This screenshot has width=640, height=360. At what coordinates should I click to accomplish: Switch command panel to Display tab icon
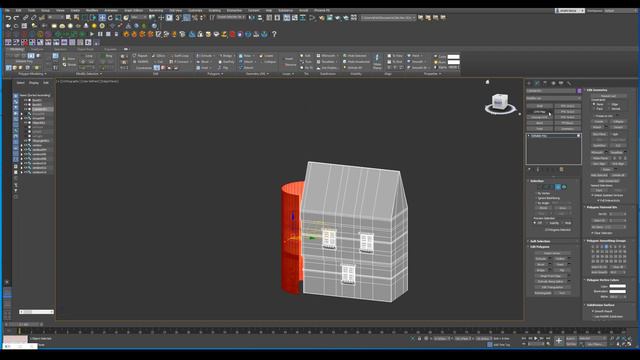[x=561, y=83]
